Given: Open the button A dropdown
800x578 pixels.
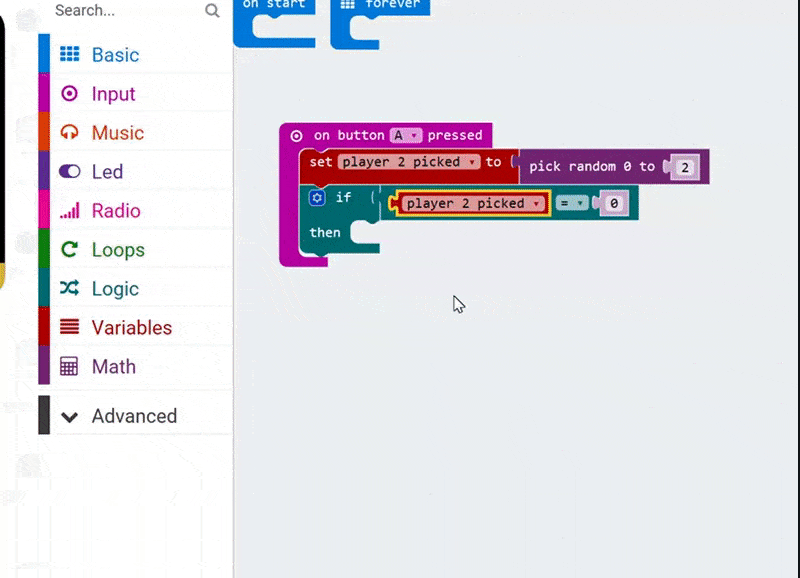Looking at the screenshot, I should click(405, 135).
